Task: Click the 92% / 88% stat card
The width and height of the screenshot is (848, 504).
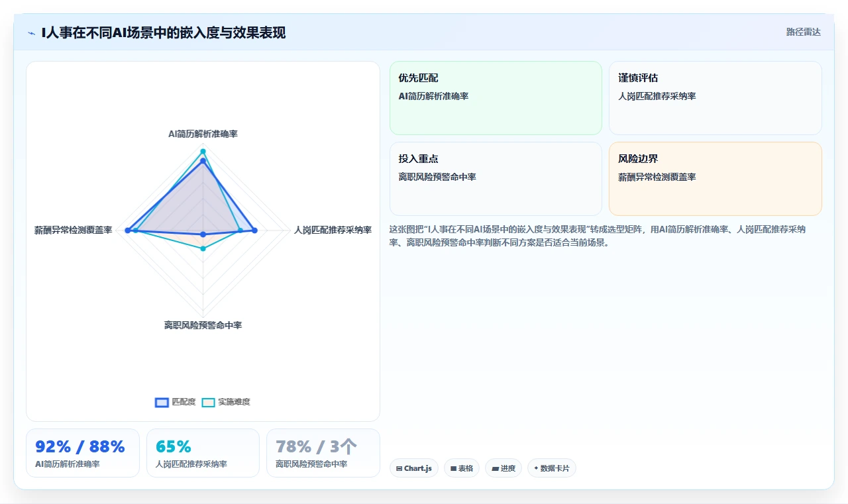Action: (x=83, y=453)
